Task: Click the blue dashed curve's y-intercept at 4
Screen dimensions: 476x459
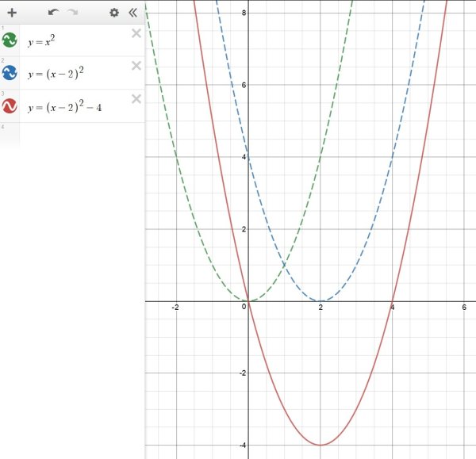Action: point(248,157)
